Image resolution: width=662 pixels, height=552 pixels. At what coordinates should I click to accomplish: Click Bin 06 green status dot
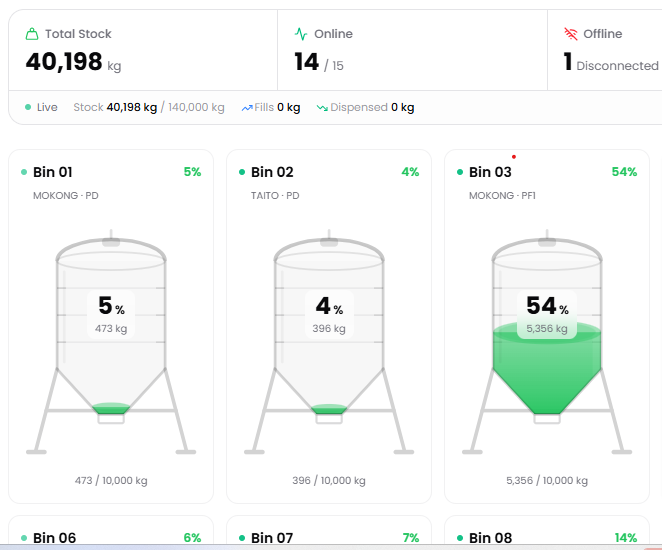pos(24,538)
